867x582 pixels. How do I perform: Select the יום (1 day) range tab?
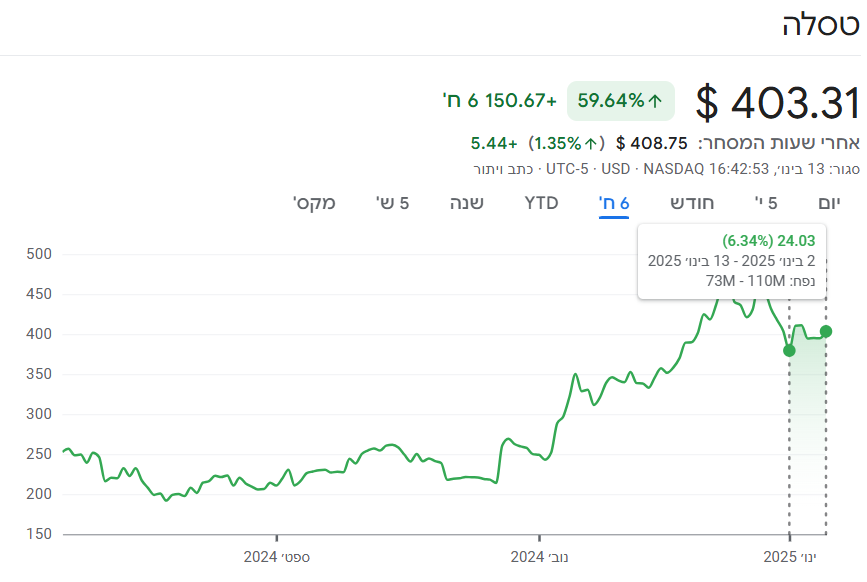coord(829,203)
